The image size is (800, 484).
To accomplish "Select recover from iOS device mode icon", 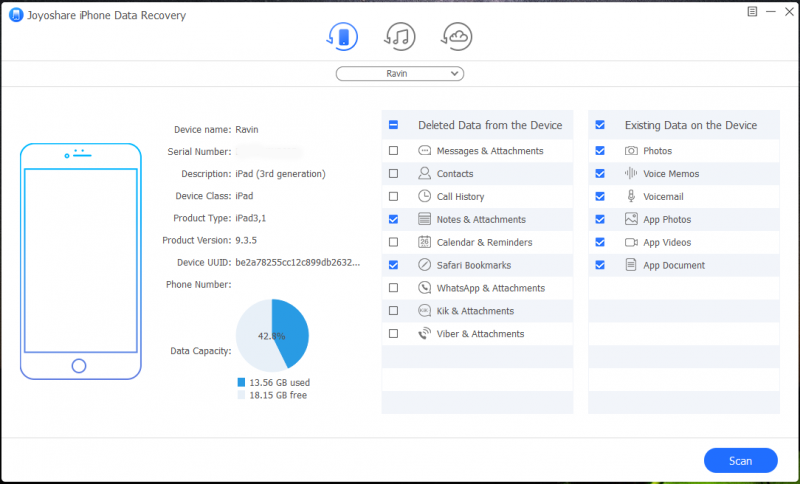I will (342, 37).
